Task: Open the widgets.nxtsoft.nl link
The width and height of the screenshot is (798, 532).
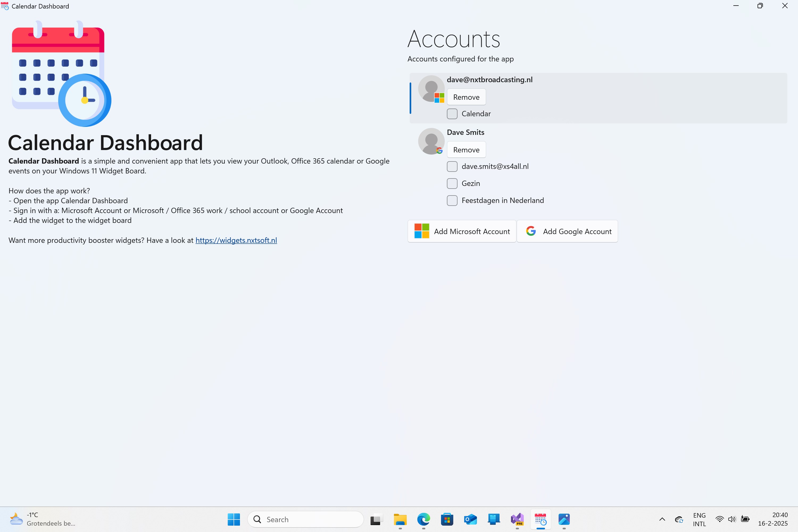Action: click(x=236, y=240)
